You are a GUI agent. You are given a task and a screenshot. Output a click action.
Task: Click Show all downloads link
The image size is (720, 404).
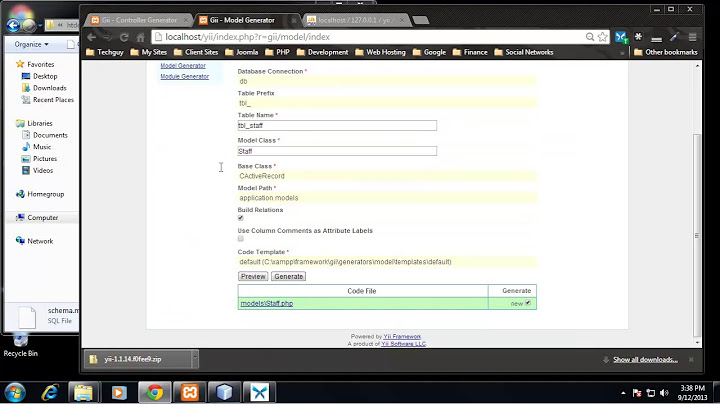[x=645, y=359]
